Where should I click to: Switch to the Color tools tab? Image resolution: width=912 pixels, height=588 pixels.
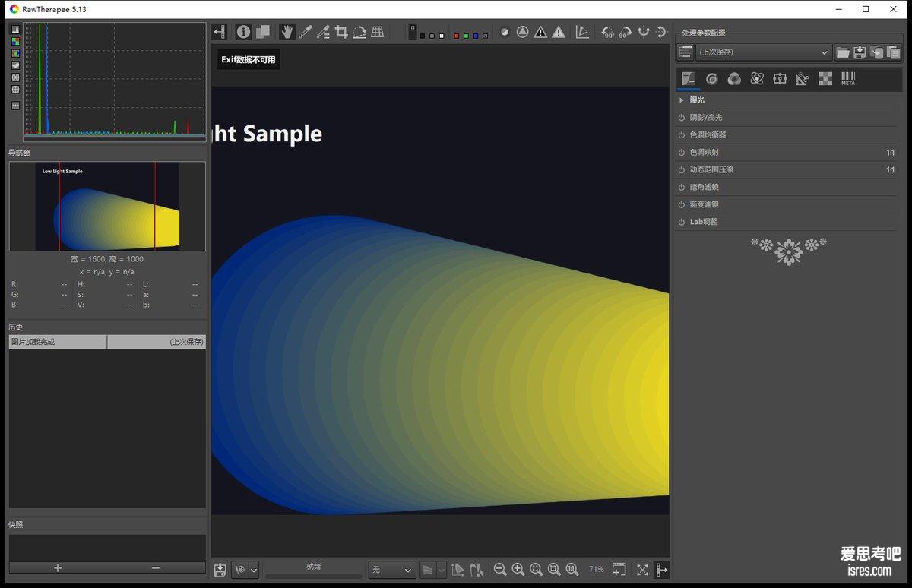point(734,79)
